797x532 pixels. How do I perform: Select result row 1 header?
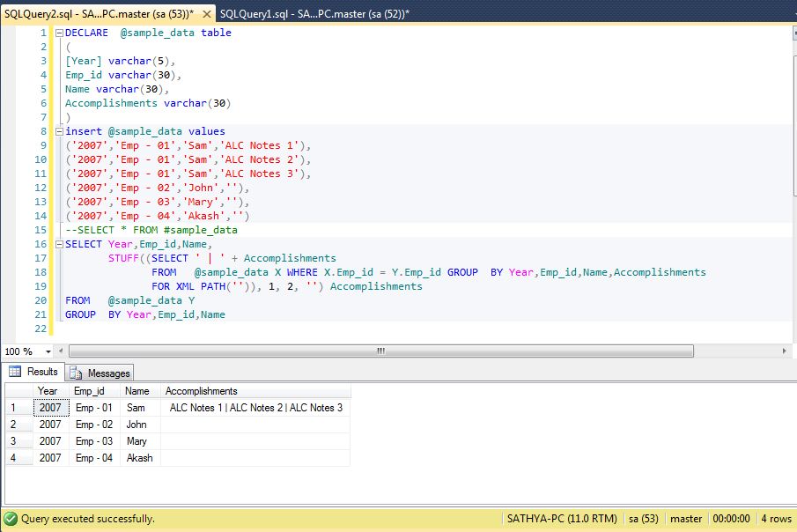[18, 408]
